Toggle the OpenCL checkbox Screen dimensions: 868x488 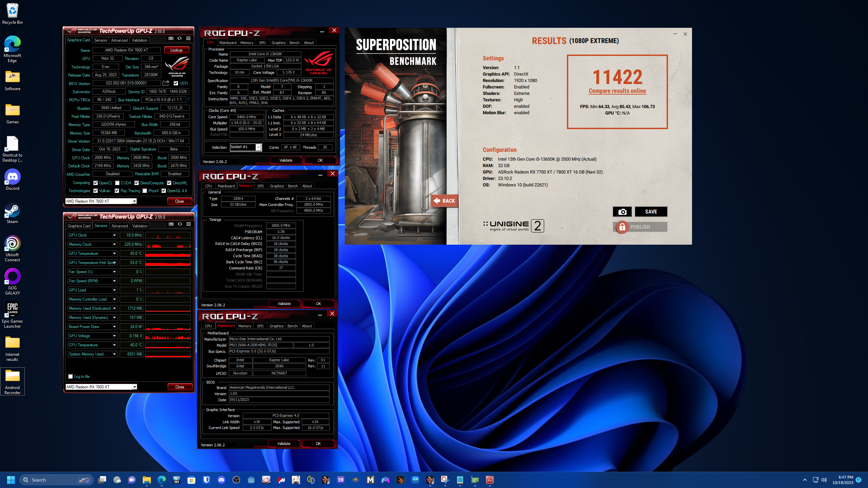96,183
